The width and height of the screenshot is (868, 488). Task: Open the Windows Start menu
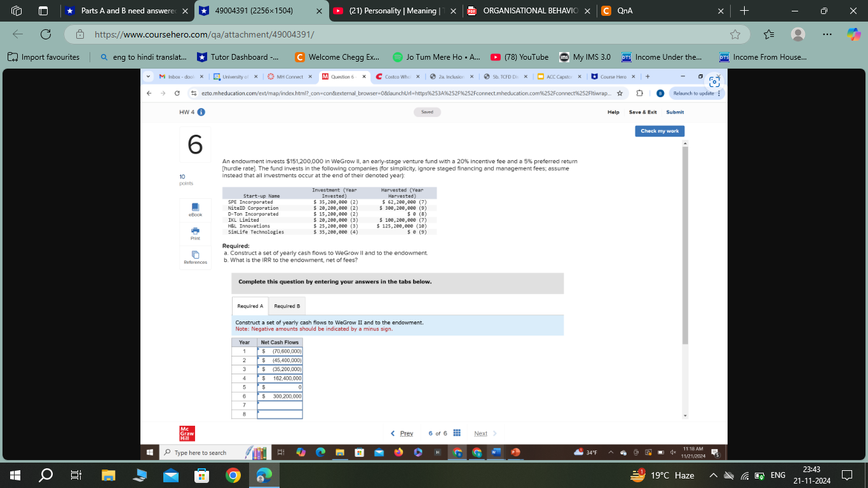(17, 475)
